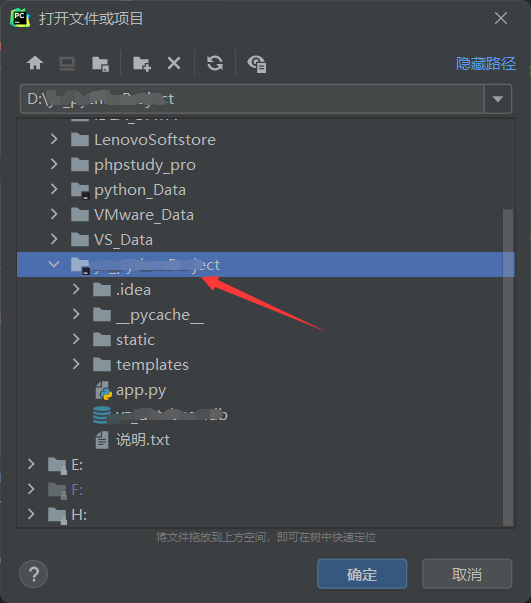Select the VMware_Data folder

coord(144,215)
